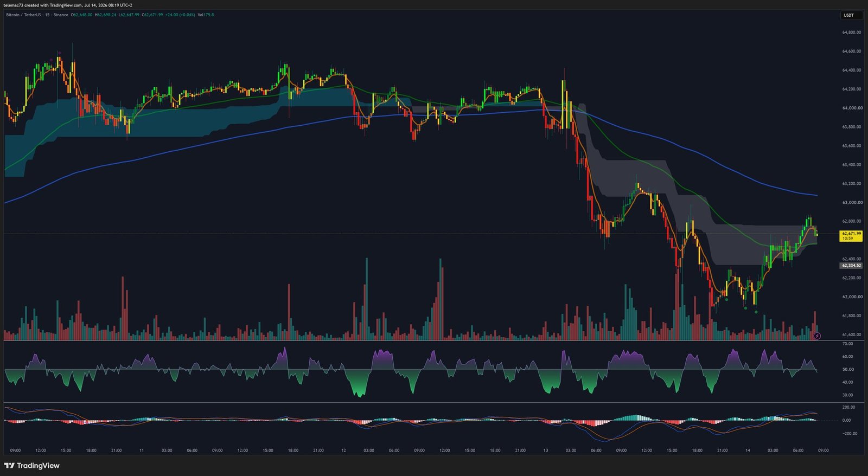
Task: Click the 63,000.00 price axis label
Action: [851, 202]
